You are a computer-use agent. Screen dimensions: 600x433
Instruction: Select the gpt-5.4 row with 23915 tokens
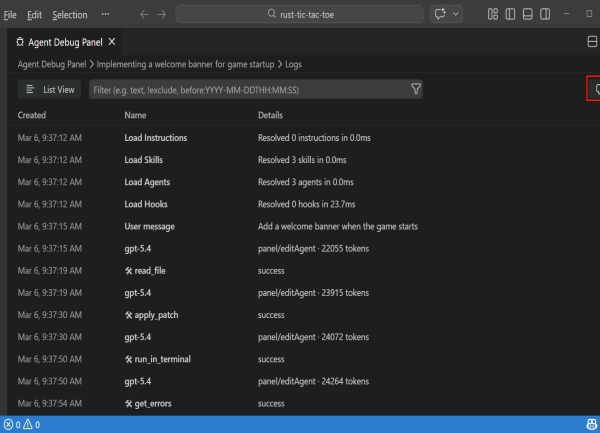[x=303, y=293]
